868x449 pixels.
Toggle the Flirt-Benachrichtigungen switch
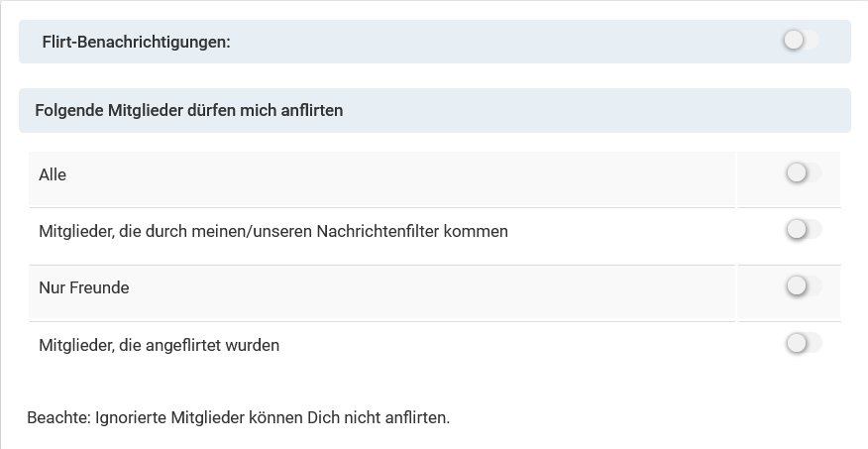[801, 41]
